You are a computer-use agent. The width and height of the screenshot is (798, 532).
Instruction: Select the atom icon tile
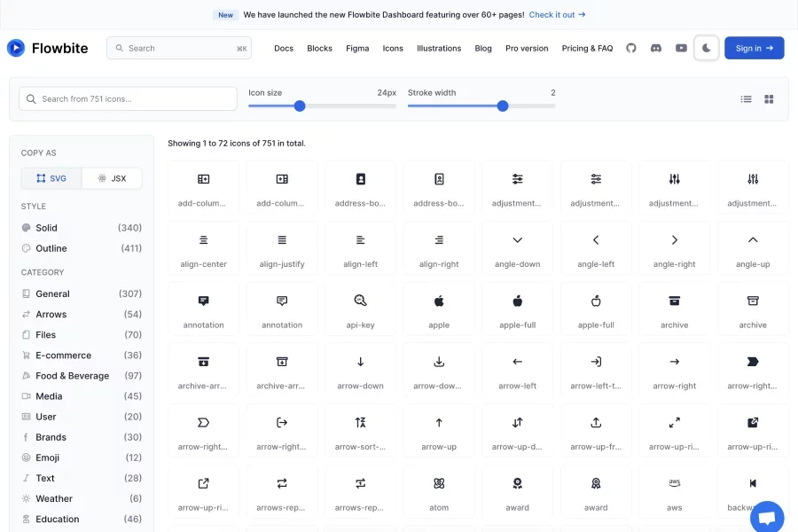(x=439, y=492)
